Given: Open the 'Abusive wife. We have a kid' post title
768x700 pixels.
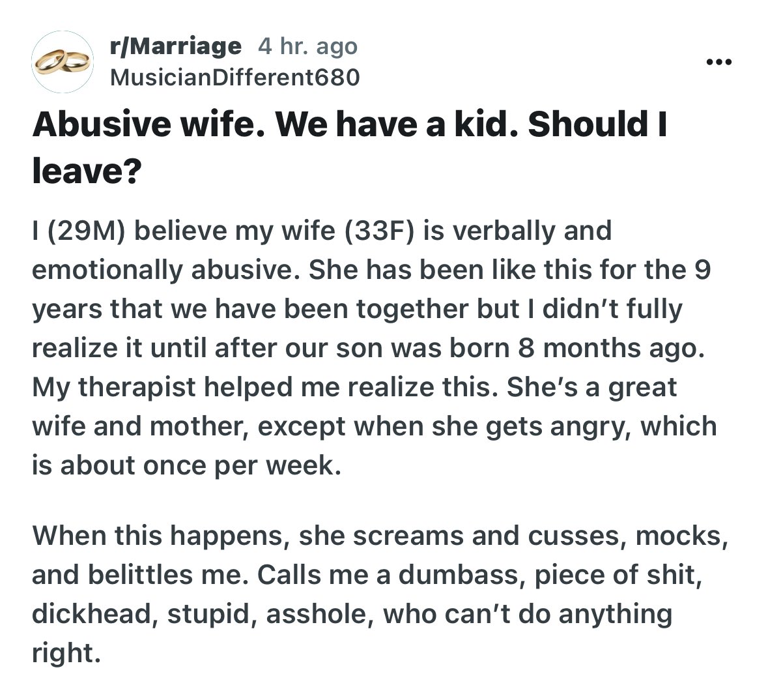Looking at the screenshot, I should pos(349,147).
